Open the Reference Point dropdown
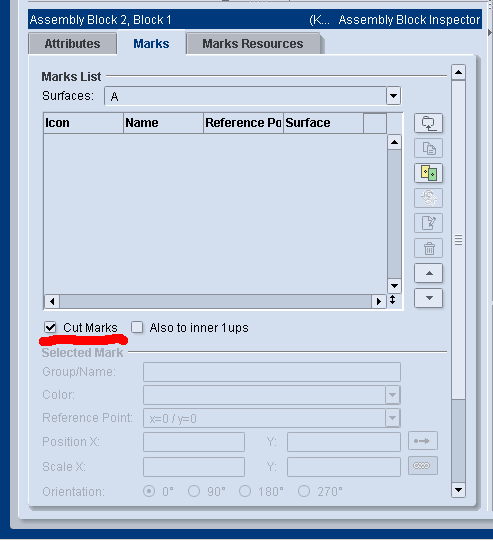 [393, 418]
